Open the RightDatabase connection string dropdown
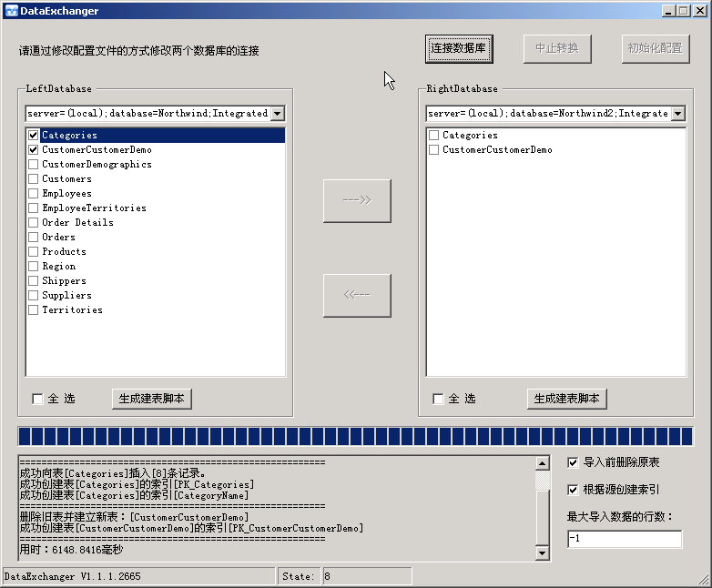The height and width of the screenshot is (588, 712). point(678,113)
